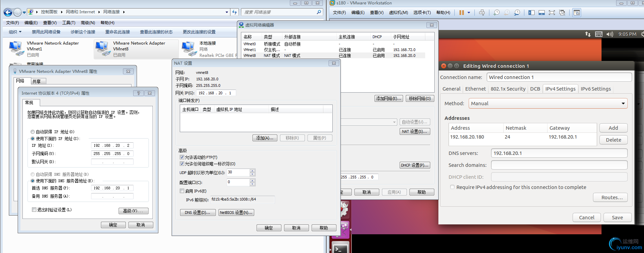Switch to the 802.1x Security tab
The width and height of the screenshot is (644, 253).
coord(508,89)
